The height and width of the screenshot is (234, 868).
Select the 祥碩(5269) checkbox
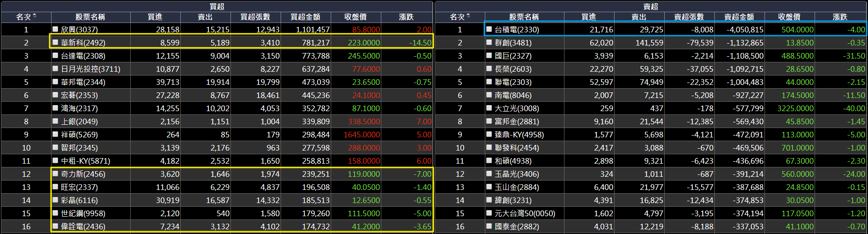(55, 134)
